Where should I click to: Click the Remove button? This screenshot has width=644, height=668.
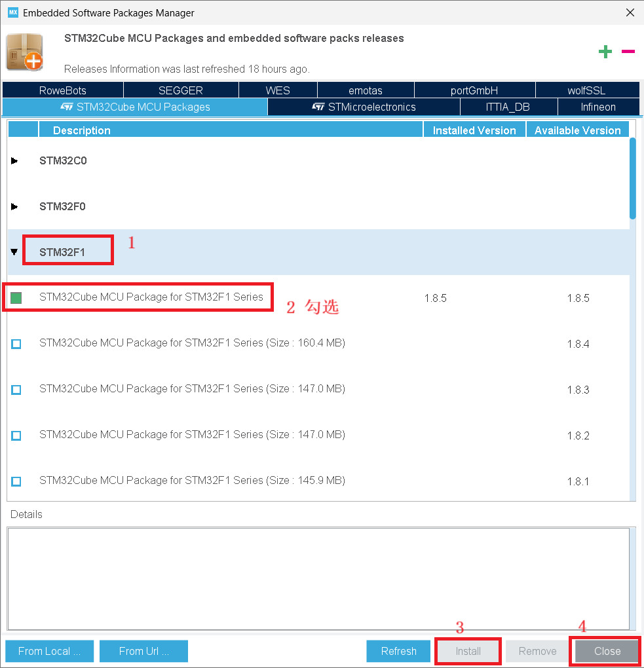[x=537, y=651]
